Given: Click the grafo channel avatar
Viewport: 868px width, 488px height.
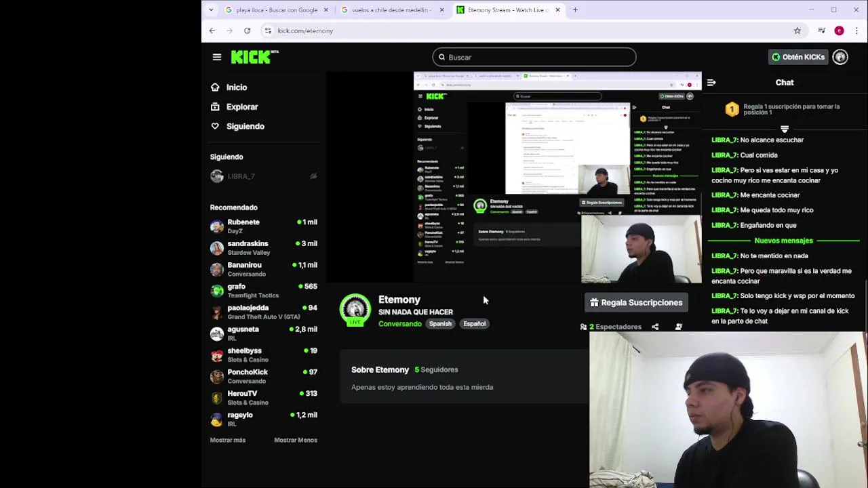Looking at the screenshot, I should pyautogui.click(x=217, y=291).
